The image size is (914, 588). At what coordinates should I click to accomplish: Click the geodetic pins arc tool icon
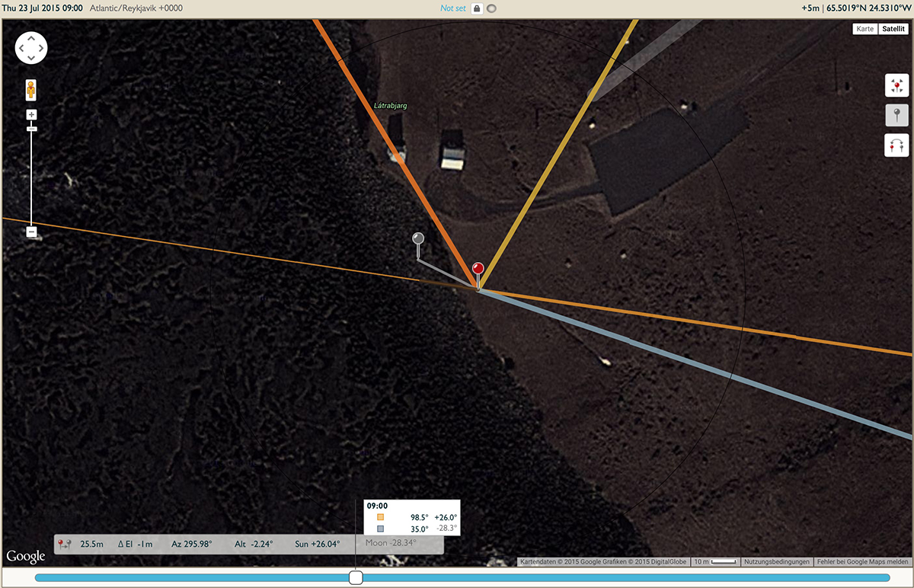click(x=896, y=145)
